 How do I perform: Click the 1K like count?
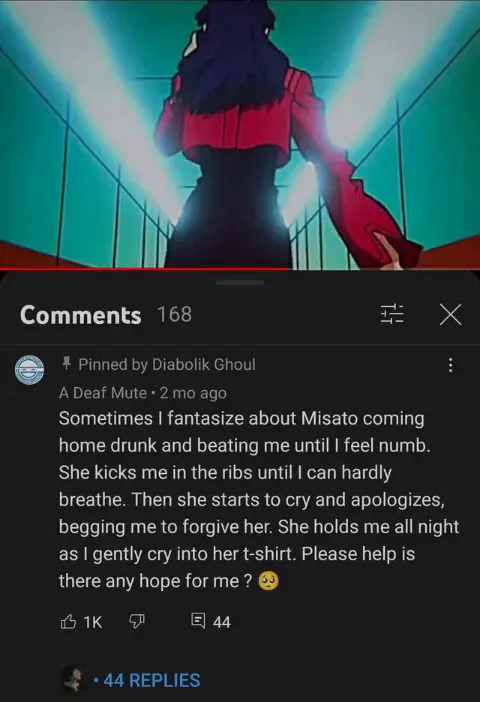(93, 622)
